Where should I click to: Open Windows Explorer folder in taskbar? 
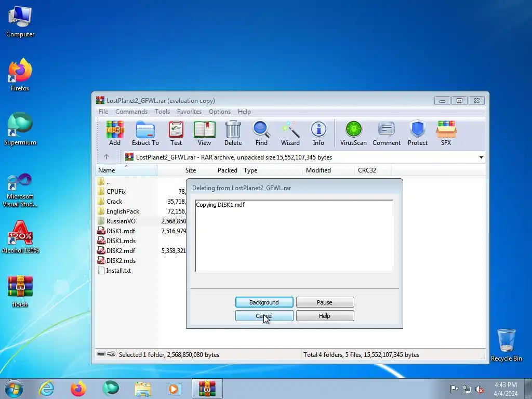tap(143, 389)
